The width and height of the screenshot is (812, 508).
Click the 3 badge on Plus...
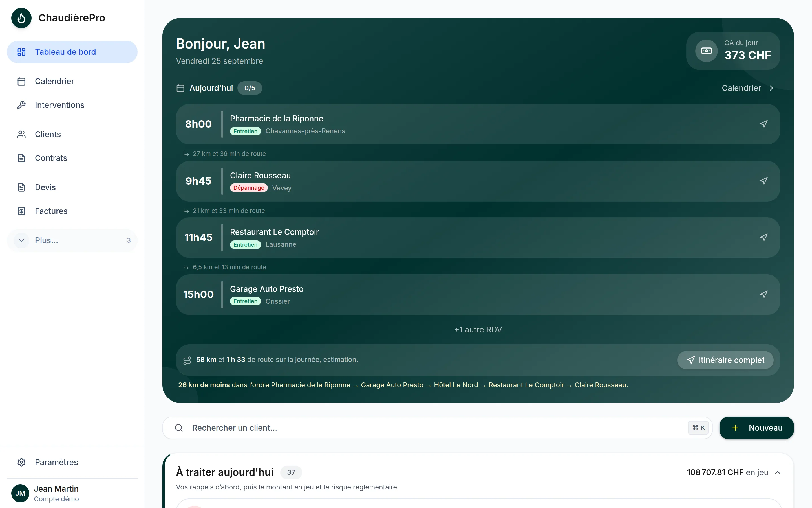129,240
